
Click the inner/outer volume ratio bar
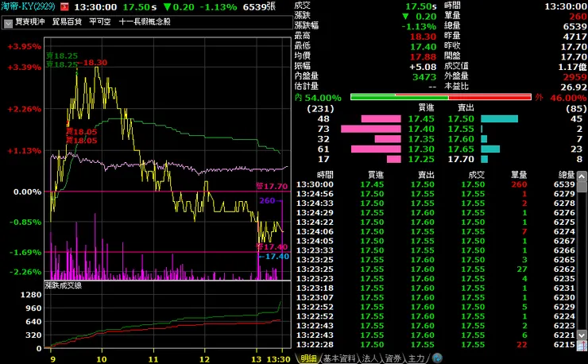click(x=441, y=97)
